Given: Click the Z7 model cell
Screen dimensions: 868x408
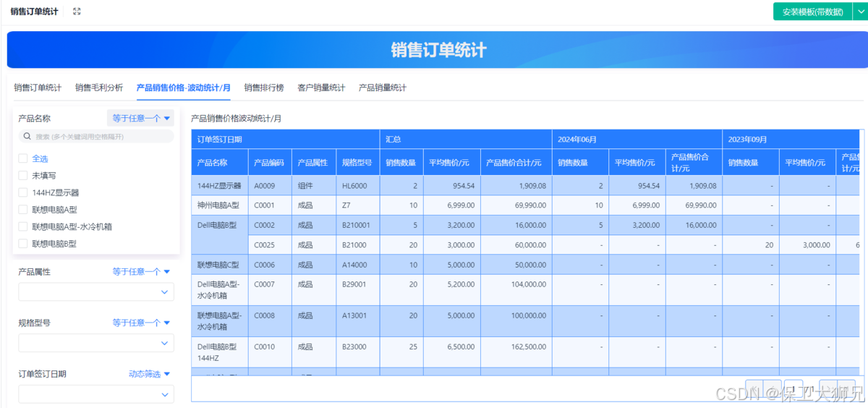Looking at the screenshot, I should 358,205.
